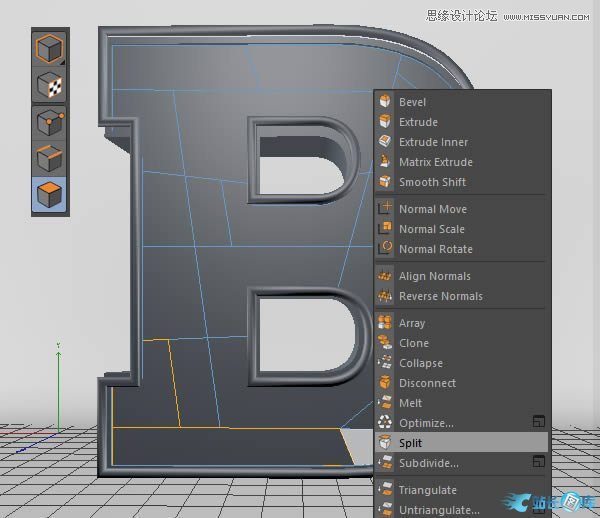Image resolution: width=600 pixels, height=518 pixels.
Task: Open Subdivide options via its settings box
Action: (538, 462)
